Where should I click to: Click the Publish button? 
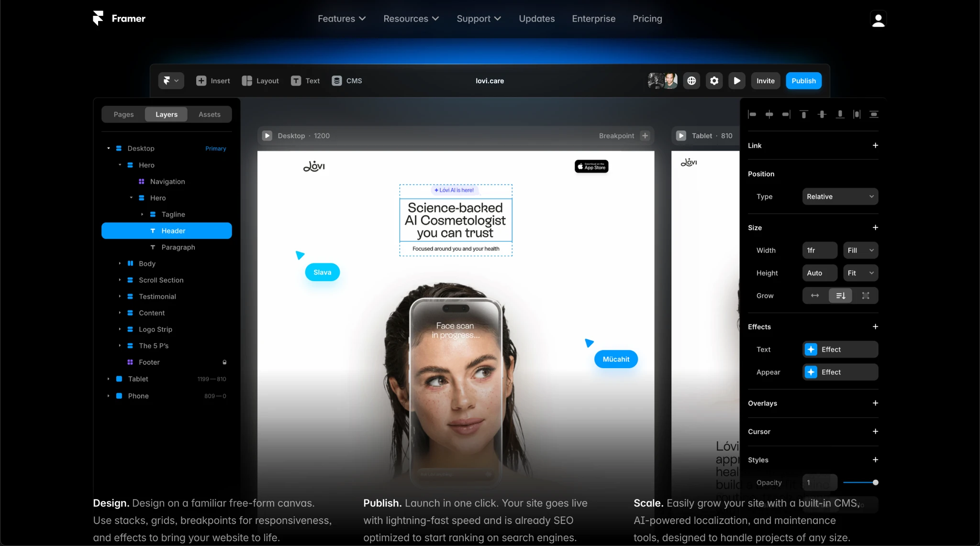(803, 81)
